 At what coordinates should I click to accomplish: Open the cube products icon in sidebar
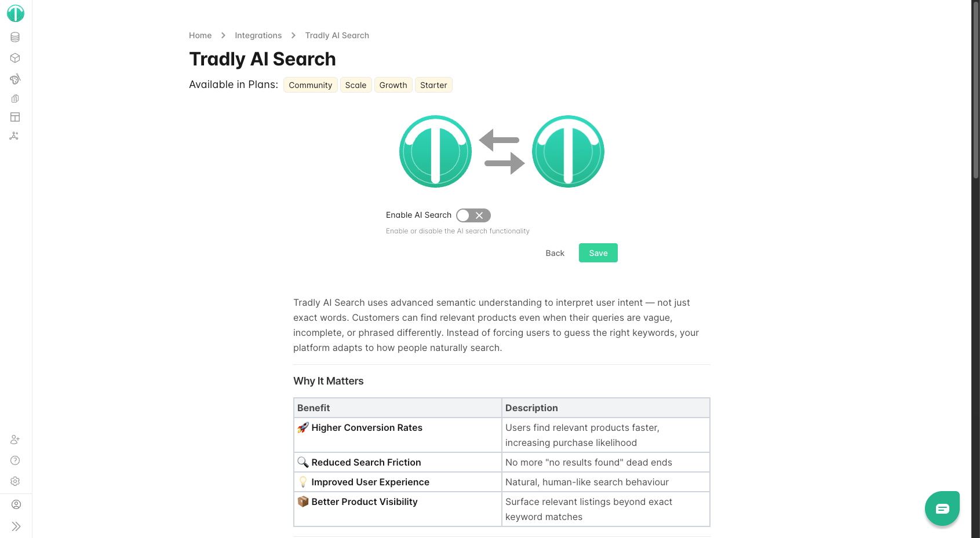(15, 58)
